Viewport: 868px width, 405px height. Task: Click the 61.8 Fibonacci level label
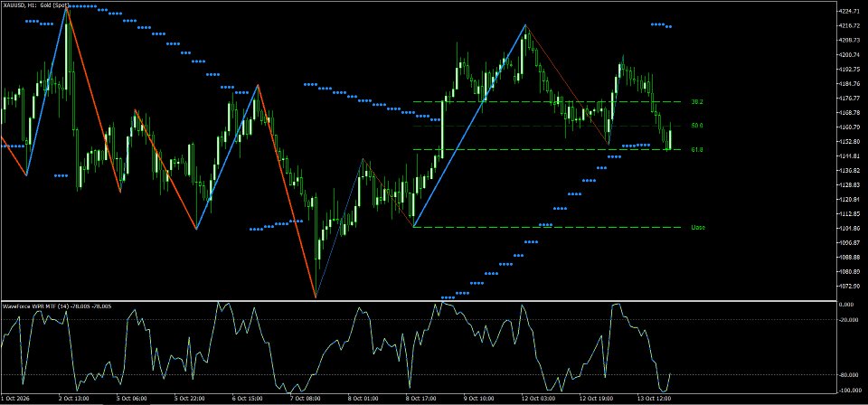pyautogui.click(x=697, y=150)
